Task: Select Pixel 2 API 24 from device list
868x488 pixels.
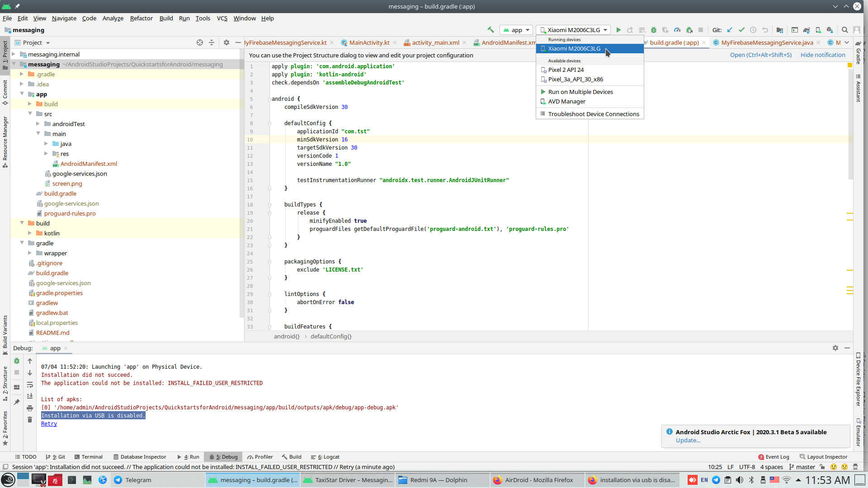Action: [x=566, y=70]
